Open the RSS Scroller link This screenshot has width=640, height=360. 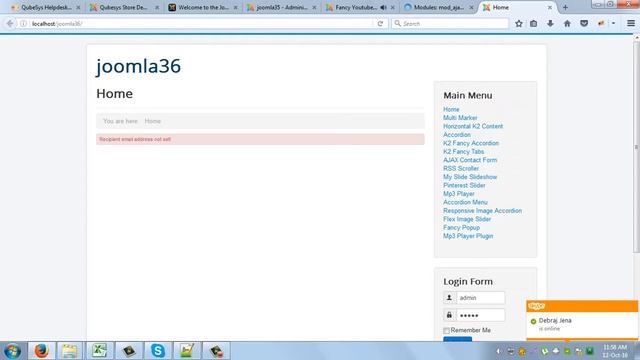[x=461, y=169]
